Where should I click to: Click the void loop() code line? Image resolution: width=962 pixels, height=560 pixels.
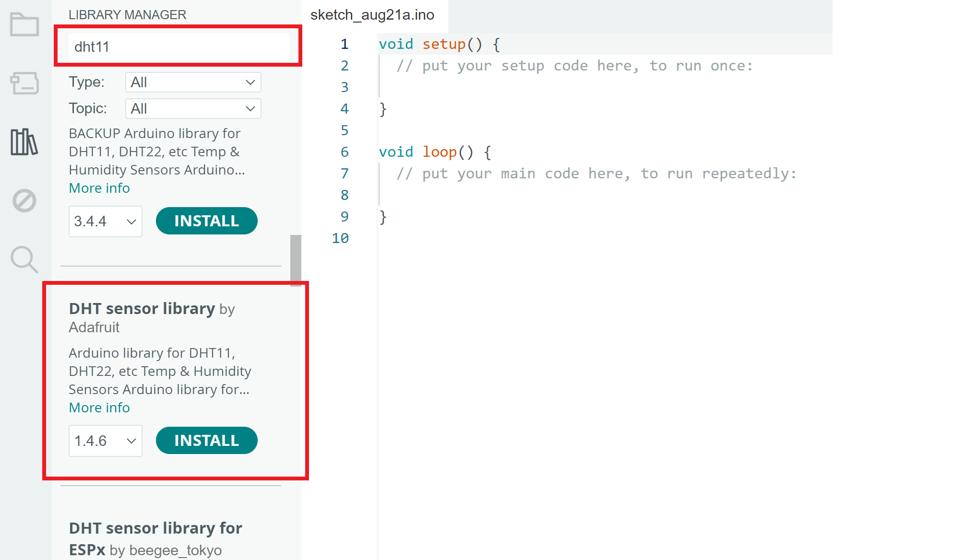click(x=435, y=152)
